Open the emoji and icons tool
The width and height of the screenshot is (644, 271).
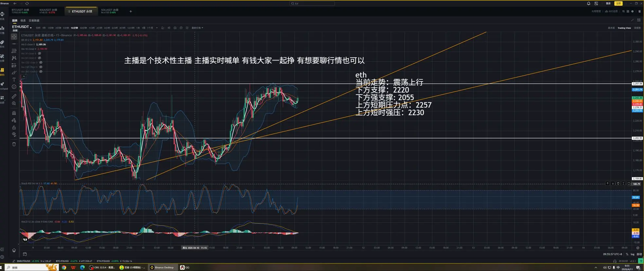click(x=14, y=87)
